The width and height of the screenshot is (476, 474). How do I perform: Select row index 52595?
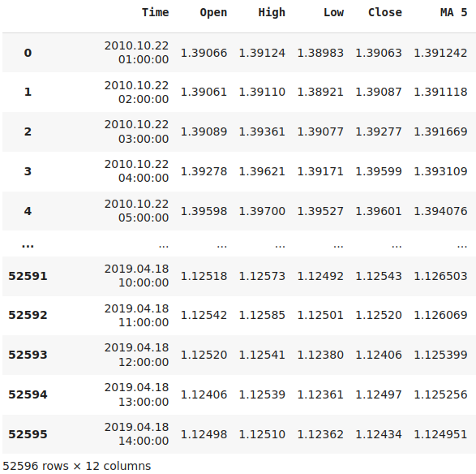pyautogui.click(x=28, y=434)
